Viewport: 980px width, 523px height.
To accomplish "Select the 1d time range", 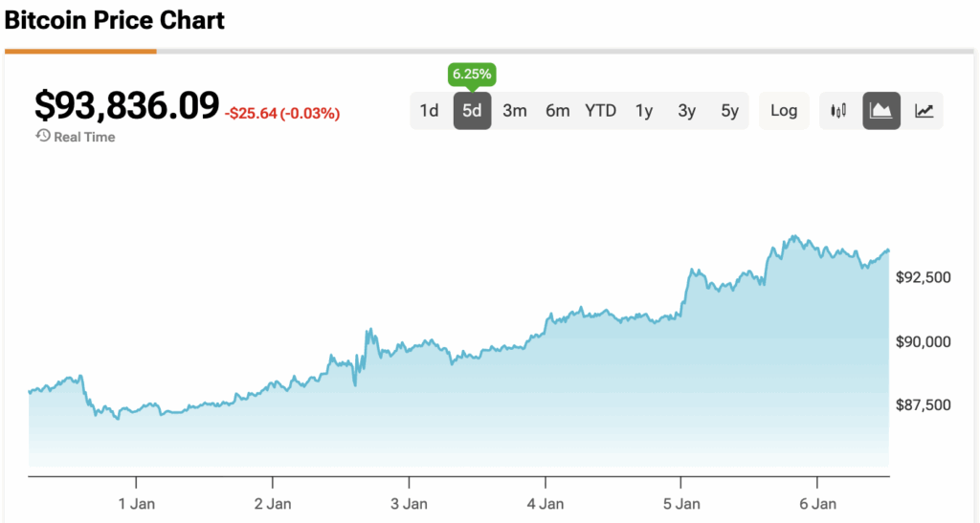I will pos(429,111).
